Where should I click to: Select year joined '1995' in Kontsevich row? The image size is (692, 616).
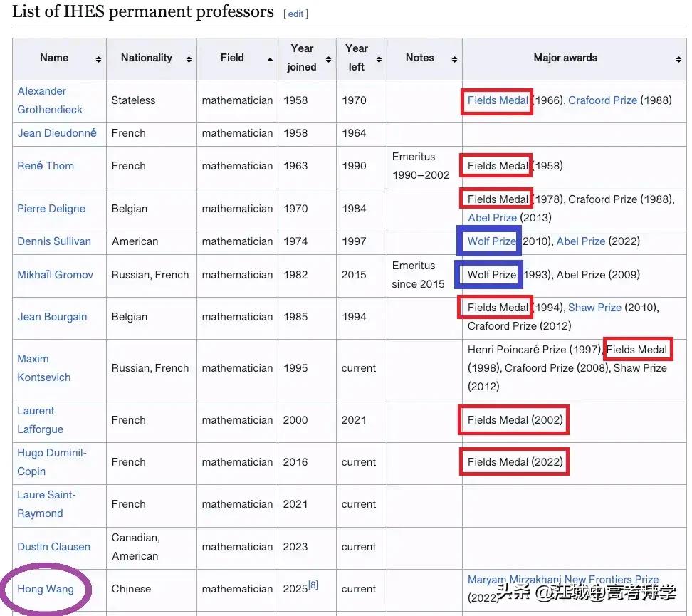[x=295, y=368]
